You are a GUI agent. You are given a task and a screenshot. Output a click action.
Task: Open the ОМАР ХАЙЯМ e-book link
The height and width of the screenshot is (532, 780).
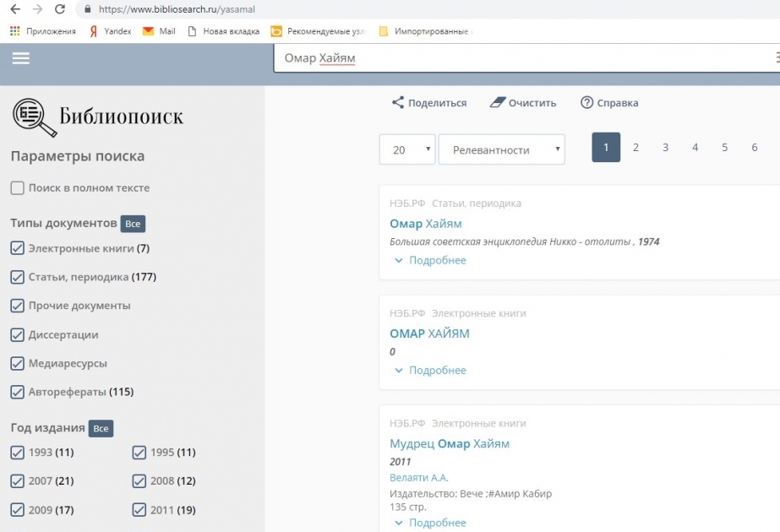pyautogui.click(x=429, y=334)
